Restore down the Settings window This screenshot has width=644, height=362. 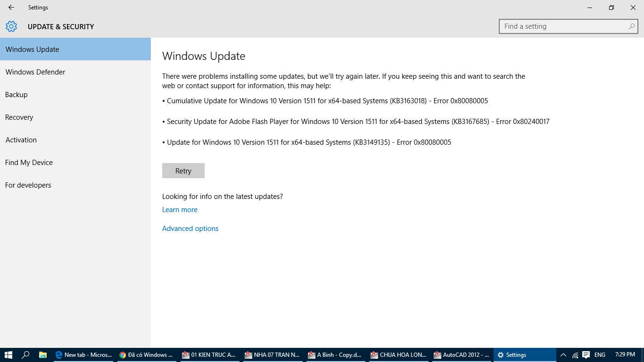[x=611, y=8]
